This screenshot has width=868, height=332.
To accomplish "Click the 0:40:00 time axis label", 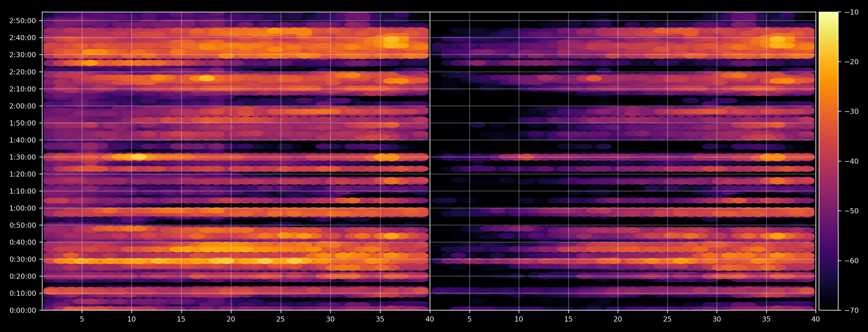I will (x=23, y=242).
